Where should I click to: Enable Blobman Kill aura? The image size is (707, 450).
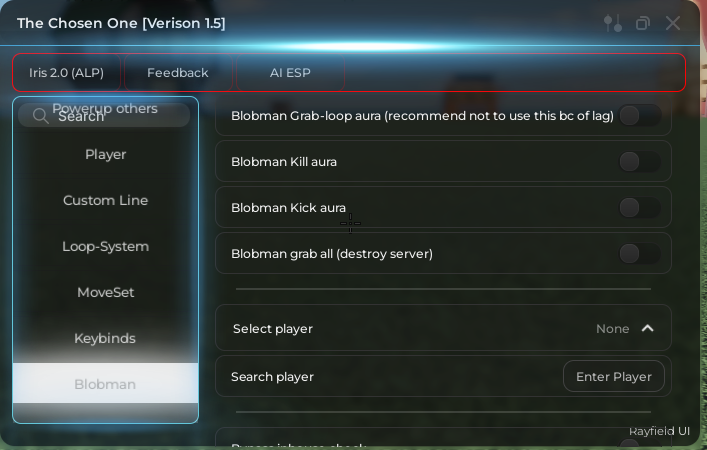coord(640,161)
